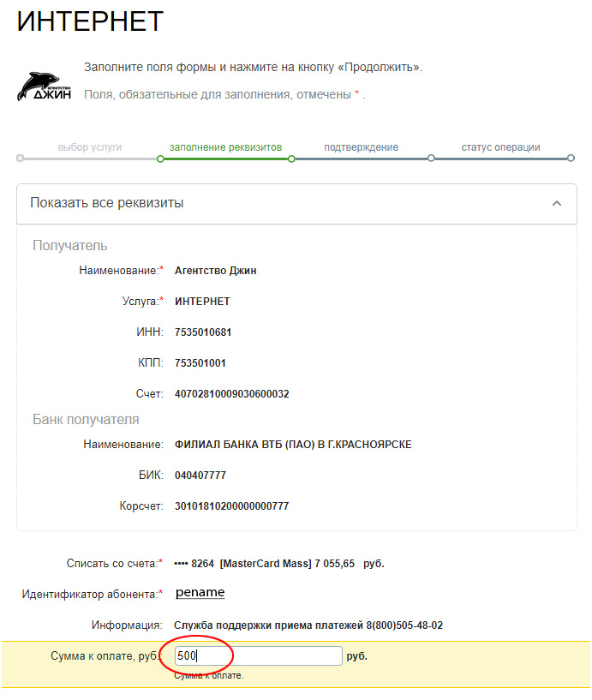The height and width of the screenshot is (700, 592).
Task: Click the Счет number 40702810009030600032
Action: (231, 394)
